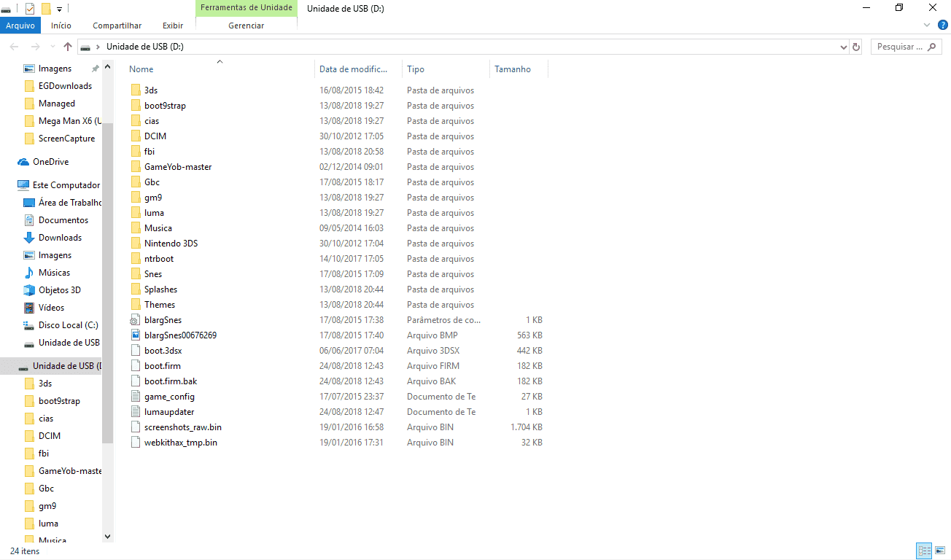
Task: Select the Musica folder icon in file list
Action: coord(136,228)
